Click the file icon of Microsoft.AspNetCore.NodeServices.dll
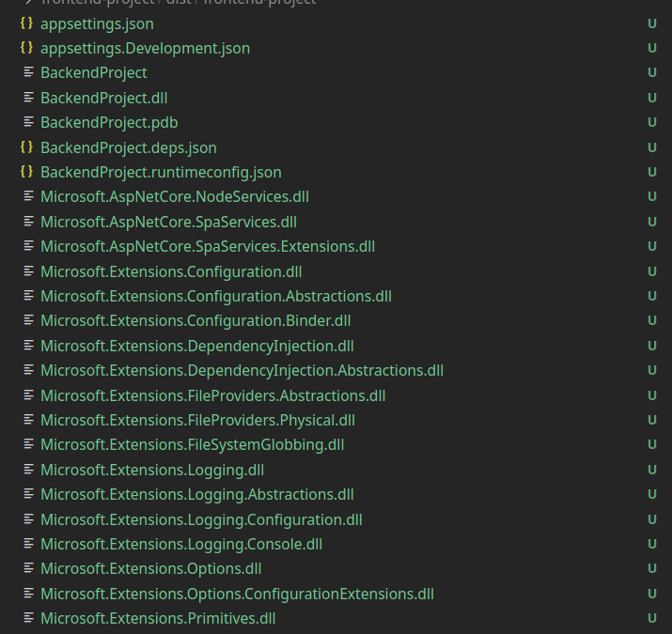Viewport: 672px width, 634px height. (x=28, y=197)
